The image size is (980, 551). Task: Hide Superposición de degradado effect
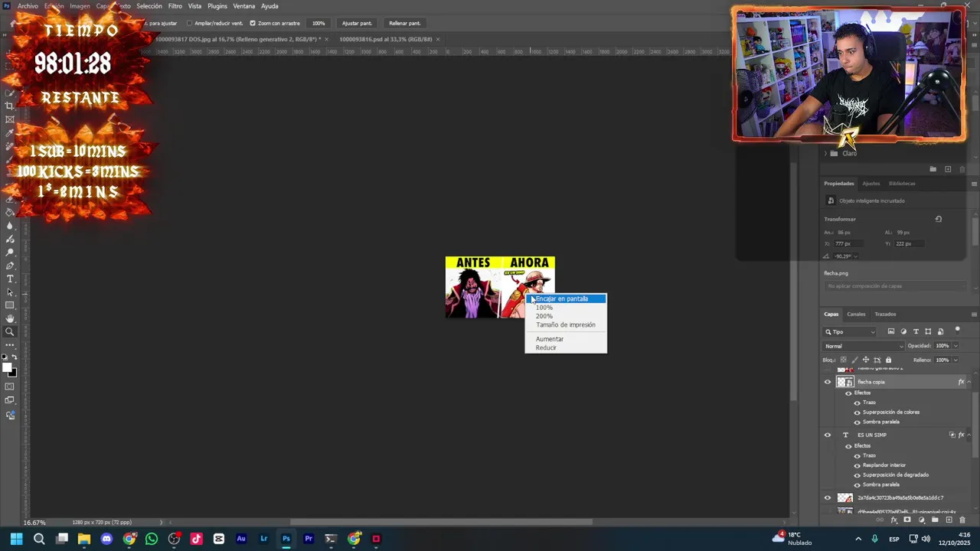coord(857,475)
